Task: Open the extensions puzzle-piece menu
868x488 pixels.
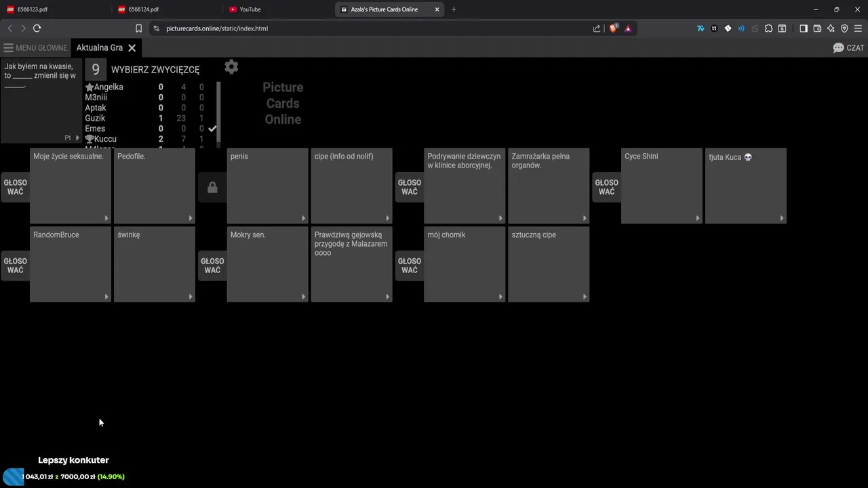Action: click(768, 28)
